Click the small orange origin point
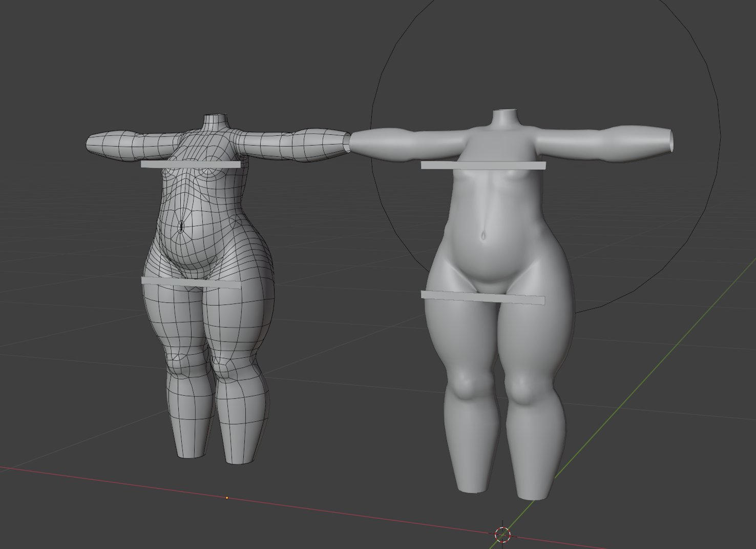Viewport: 756px width, 549px height. 227,498
